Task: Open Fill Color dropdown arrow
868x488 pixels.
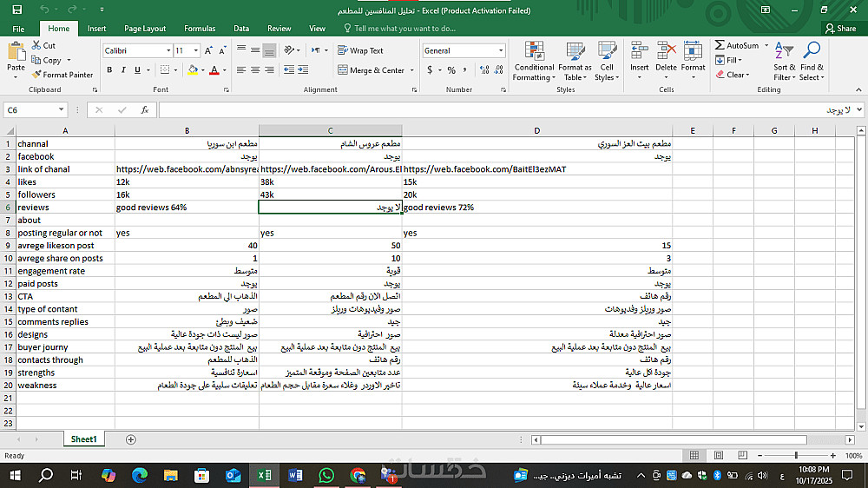Action: [202, 69]
